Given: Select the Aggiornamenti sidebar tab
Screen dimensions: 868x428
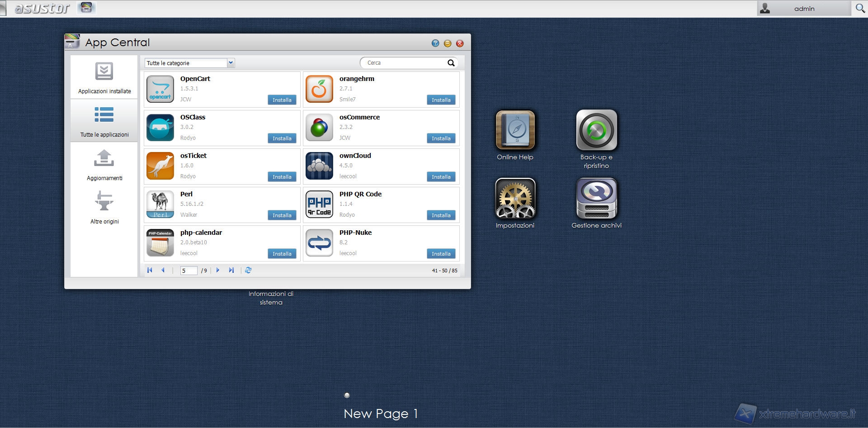Looking at the screenshot, I should click(x=104, y=164).
